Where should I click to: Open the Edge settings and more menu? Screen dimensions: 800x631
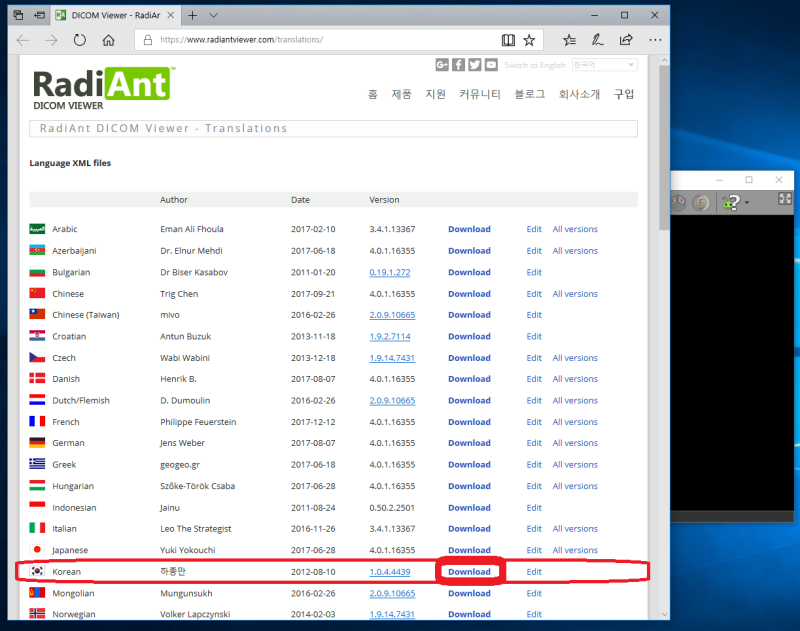(x=655, y=40)
